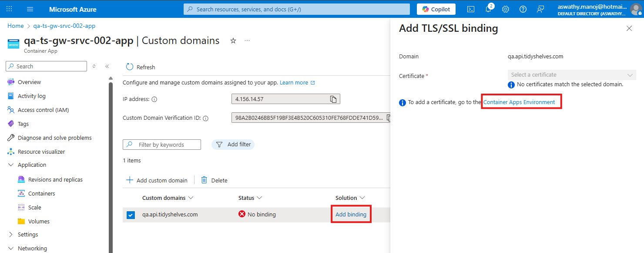Open Revisions and replicas

(55, 179)
